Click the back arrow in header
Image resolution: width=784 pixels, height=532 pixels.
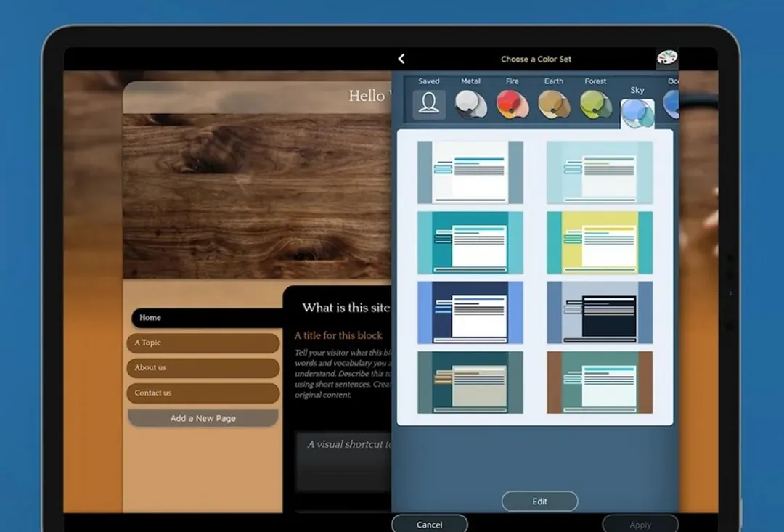click(401, 59)
